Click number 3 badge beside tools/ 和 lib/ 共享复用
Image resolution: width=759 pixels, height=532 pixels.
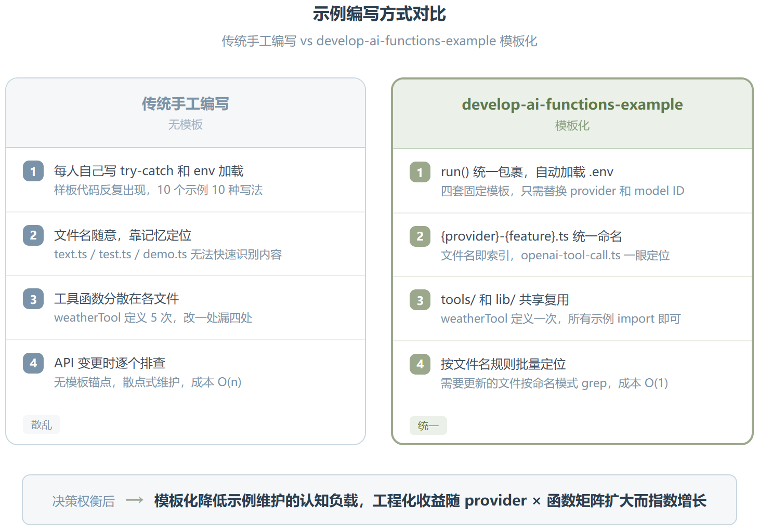420,300
